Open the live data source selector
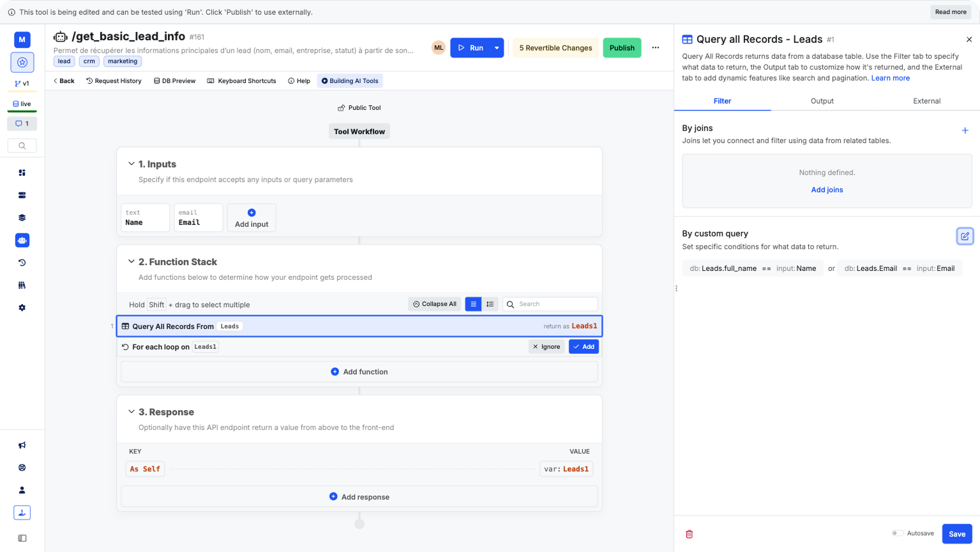980x552 pixels. pos(22,103)
